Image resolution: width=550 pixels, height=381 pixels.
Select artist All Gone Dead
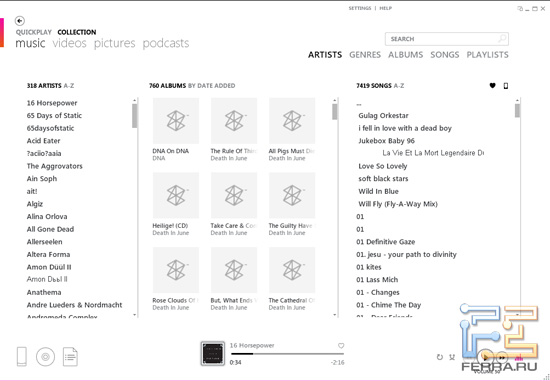coord(51,229)
